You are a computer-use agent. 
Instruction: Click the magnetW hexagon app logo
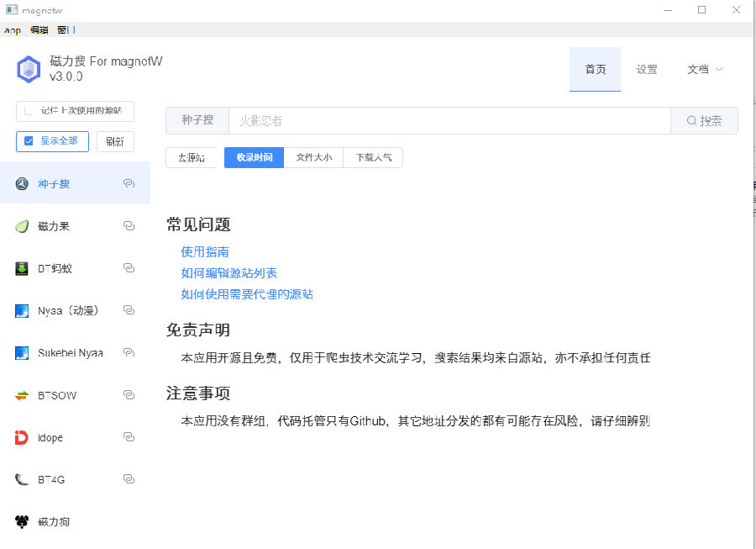(x=29, y=70)
